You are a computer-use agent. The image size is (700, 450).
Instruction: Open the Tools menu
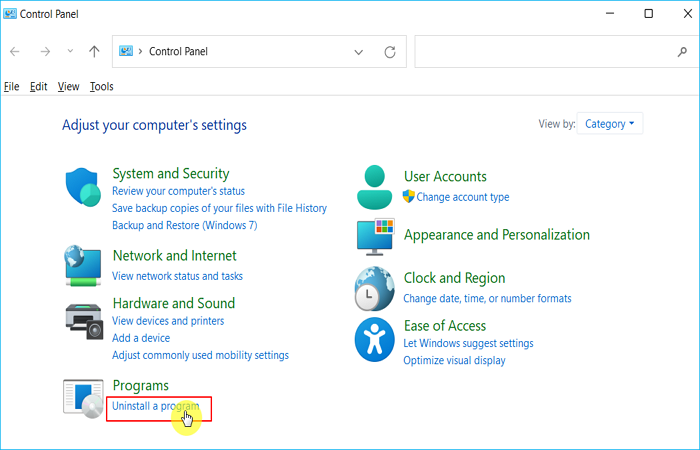point(101,87)
